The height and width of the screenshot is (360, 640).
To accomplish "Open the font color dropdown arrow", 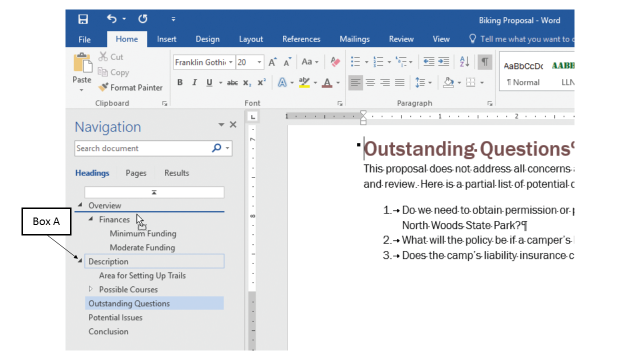I will tap(338, 83).
